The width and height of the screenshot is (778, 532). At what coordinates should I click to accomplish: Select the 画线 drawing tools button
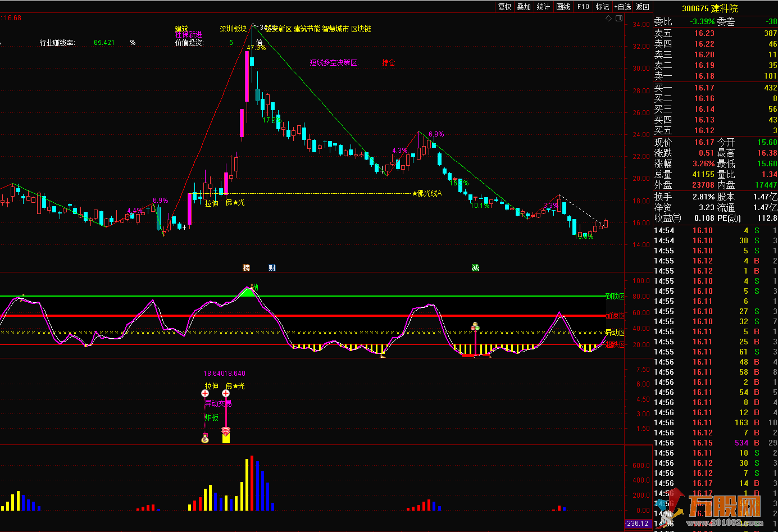point(563,7)
